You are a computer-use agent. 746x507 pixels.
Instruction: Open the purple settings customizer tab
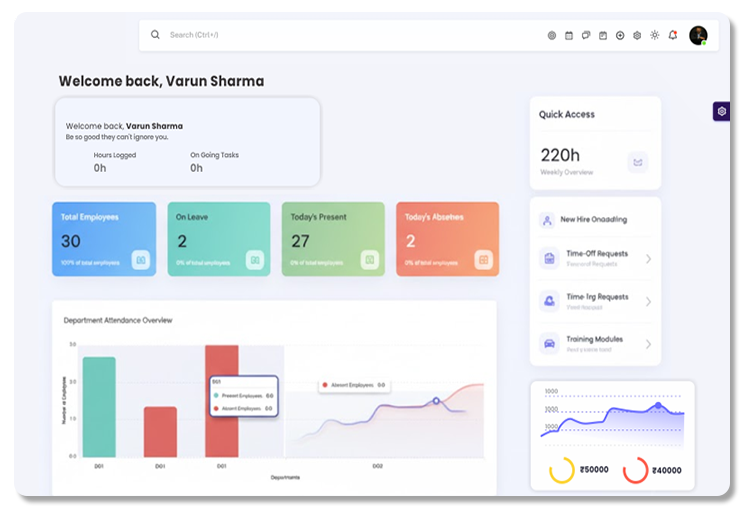tap(721, 112)
